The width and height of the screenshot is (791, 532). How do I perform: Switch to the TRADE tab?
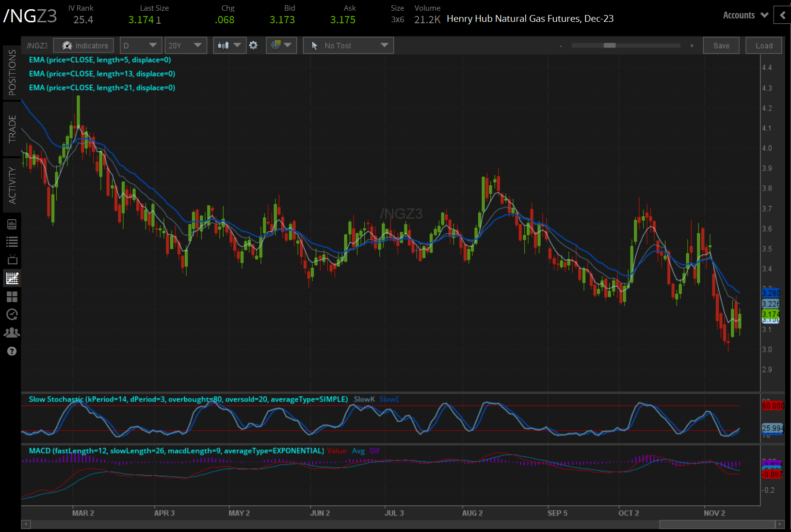tap(12, 129)
